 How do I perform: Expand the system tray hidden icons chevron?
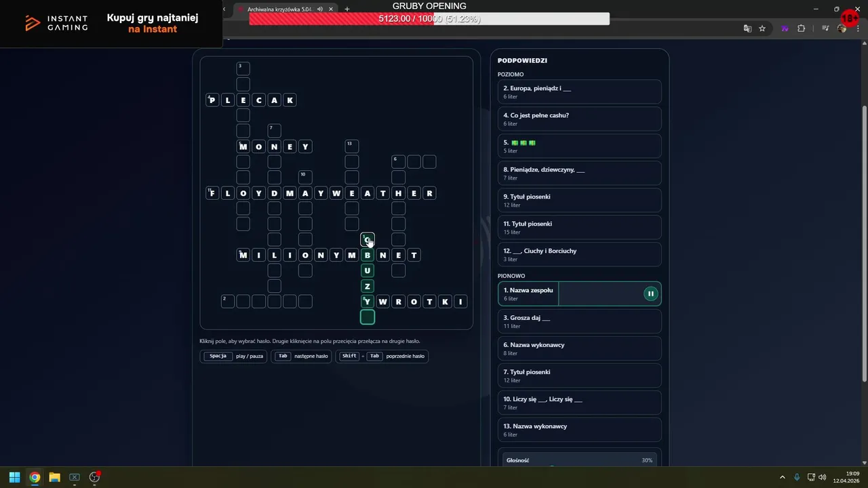pos(782,477)
